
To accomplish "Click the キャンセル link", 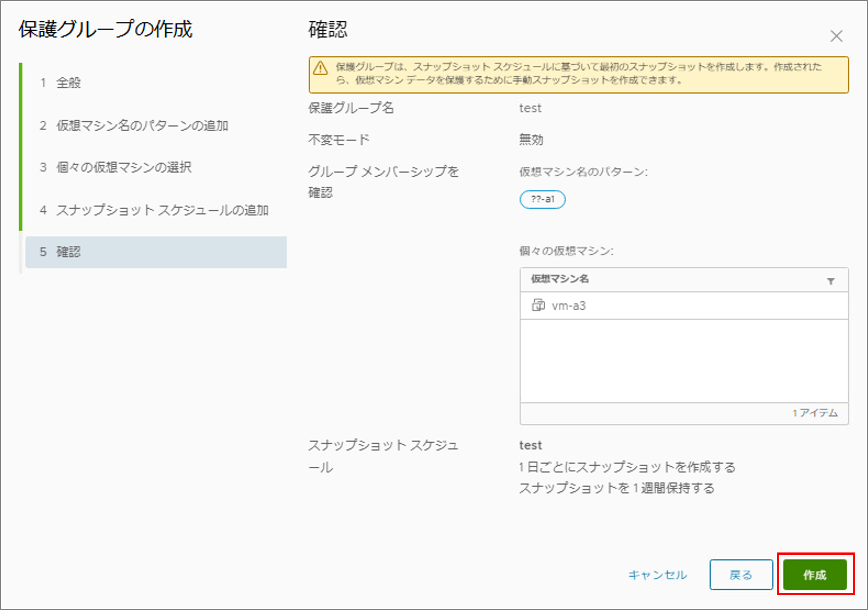I will pos(657,575).
